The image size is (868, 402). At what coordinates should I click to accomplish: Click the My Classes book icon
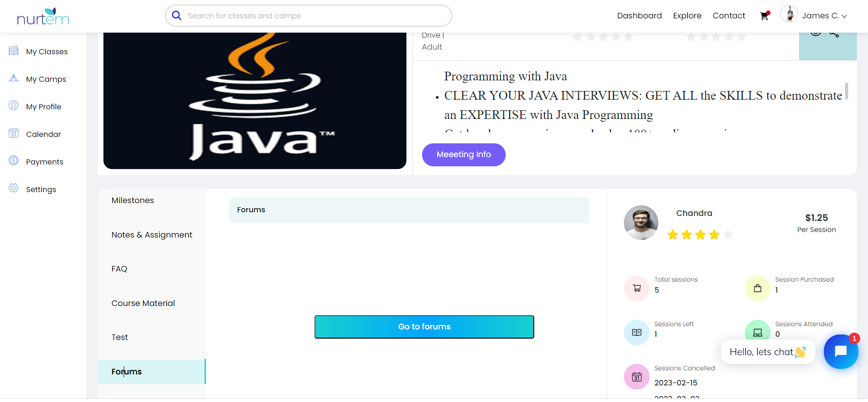pos(14,51)
